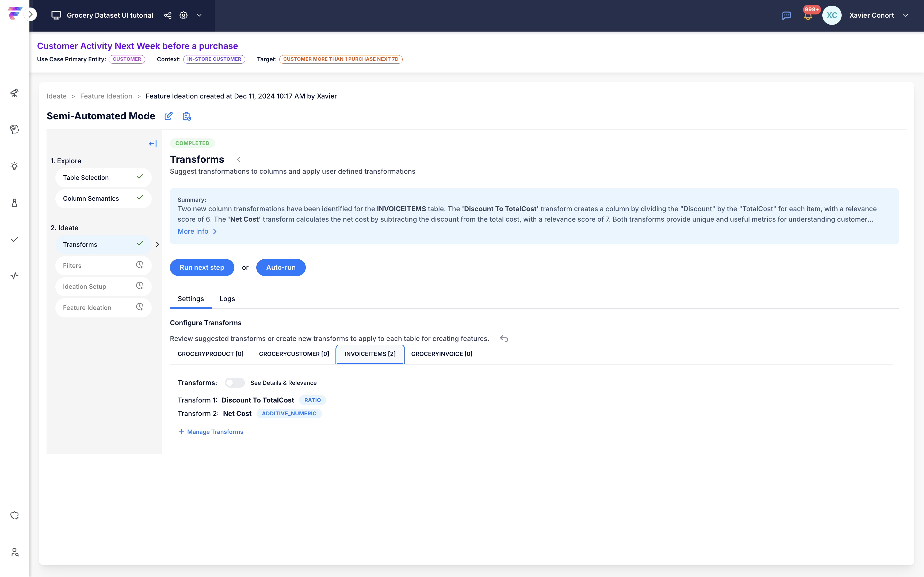Open the checkmark sidebar icon

14,239
